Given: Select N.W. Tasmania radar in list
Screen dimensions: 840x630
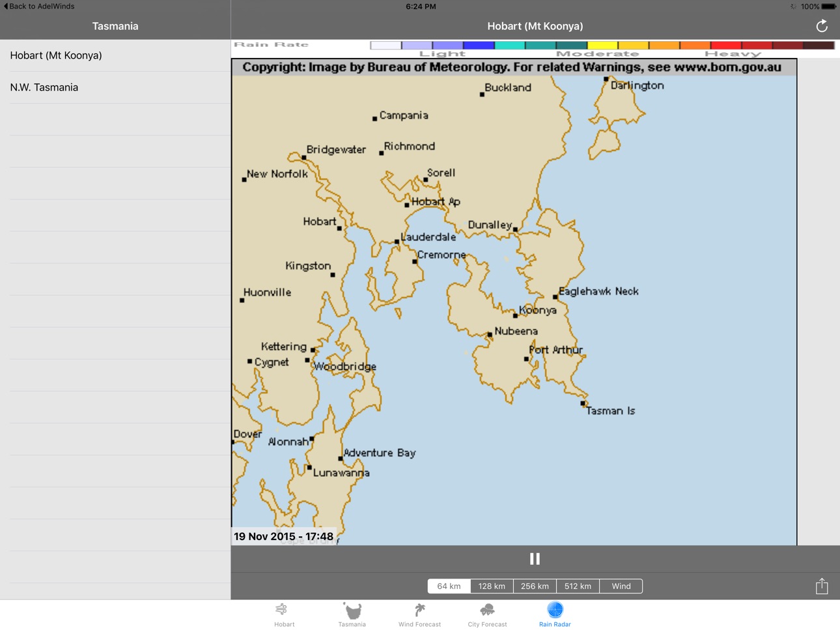Looking at the screenshot, I should (x=115, y=87).
